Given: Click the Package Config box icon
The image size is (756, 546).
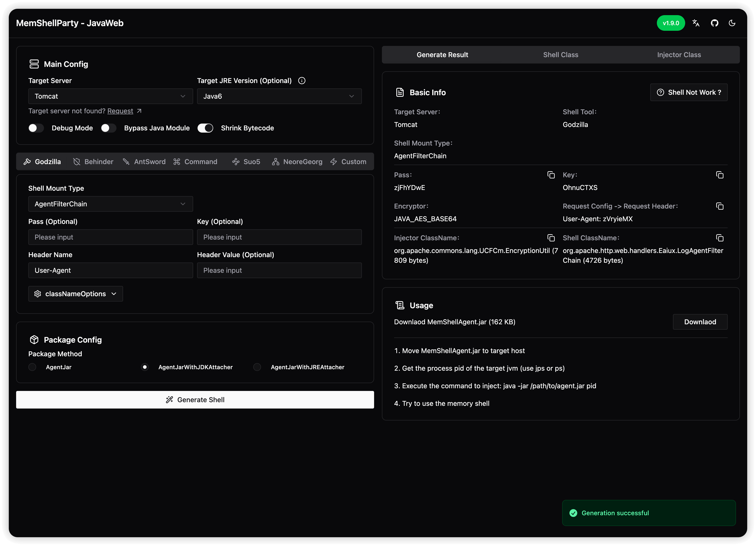Looking at the screenshot, I should (x=34, y=340).
